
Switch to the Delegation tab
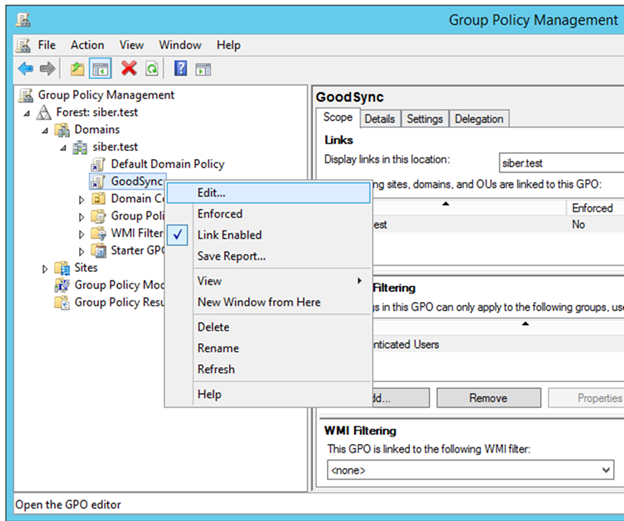pyautogui.click(x=479, y=119)
